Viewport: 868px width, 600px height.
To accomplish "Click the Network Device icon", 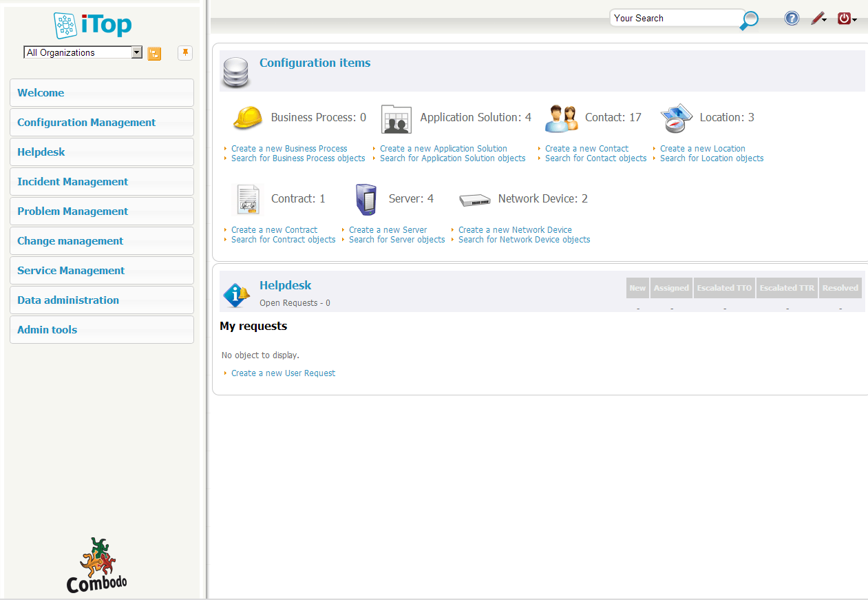I will pyautogui.click(x=474, y=199).
